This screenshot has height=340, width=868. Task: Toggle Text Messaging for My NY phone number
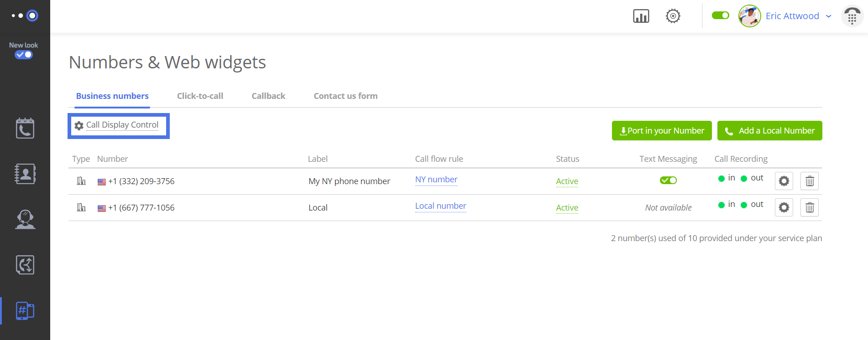click(x=668, y=180)
